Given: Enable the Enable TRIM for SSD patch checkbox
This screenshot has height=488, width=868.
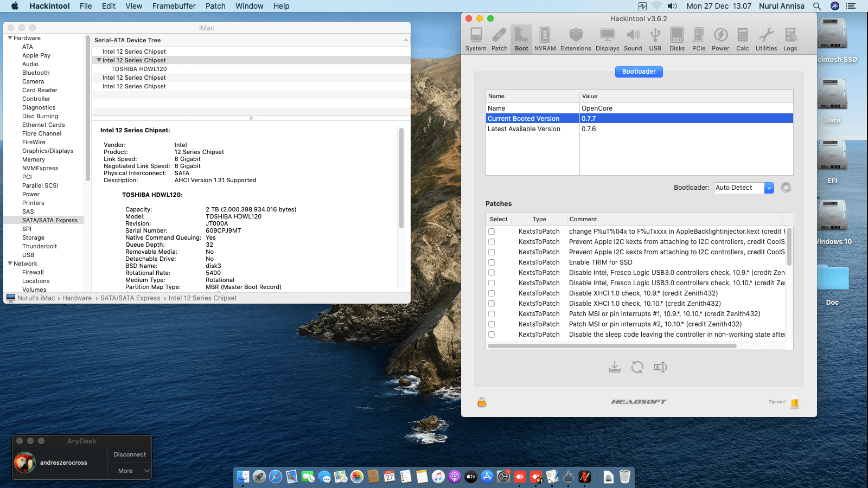Looking at the screenshot, I should [x=492, y=262].
